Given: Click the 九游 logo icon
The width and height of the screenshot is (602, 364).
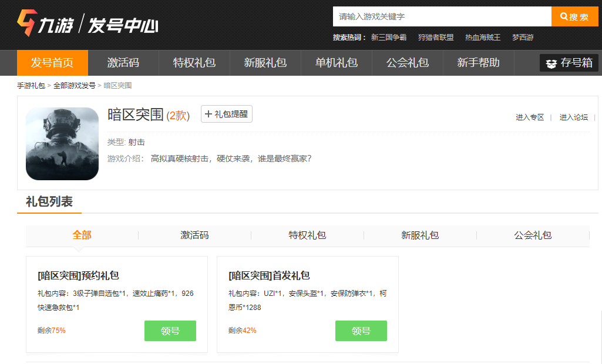Looking at the screenshot, I should (28, 23).
